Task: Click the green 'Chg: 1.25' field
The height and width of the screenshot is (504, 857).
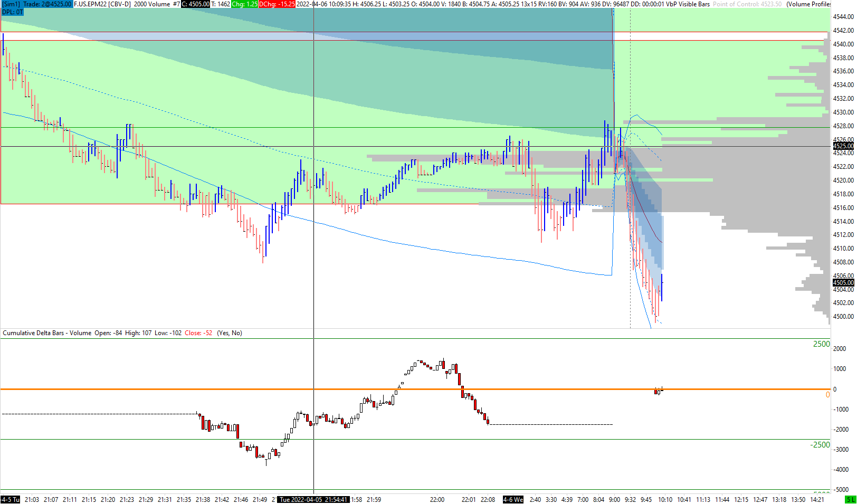Action: 245,4
